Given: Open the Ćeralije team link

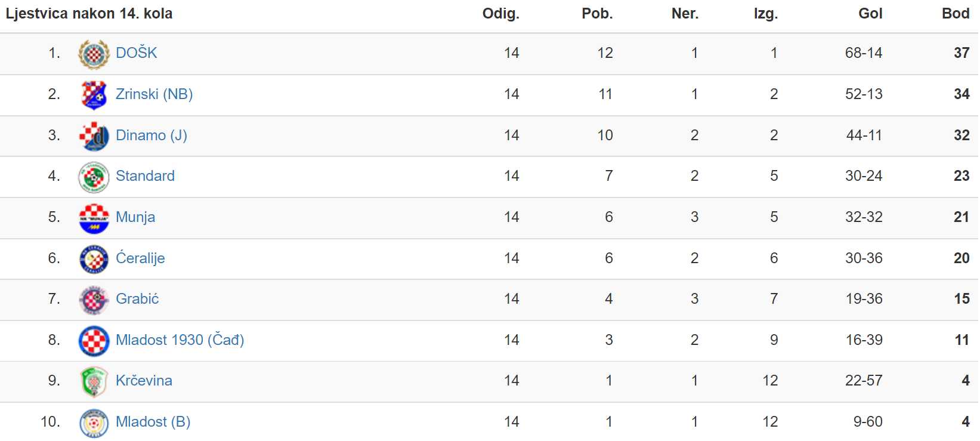Looking at the screenshot, I should (x=140, y=258).
